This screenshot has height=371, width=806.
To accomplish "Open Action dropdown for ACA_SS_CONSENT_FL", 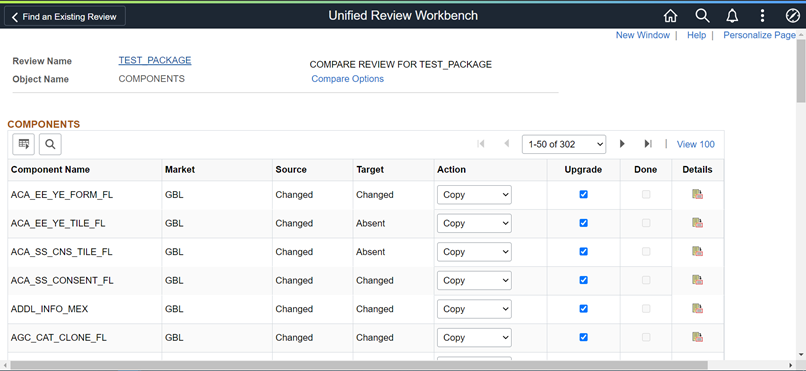I will tap(474, 281).
